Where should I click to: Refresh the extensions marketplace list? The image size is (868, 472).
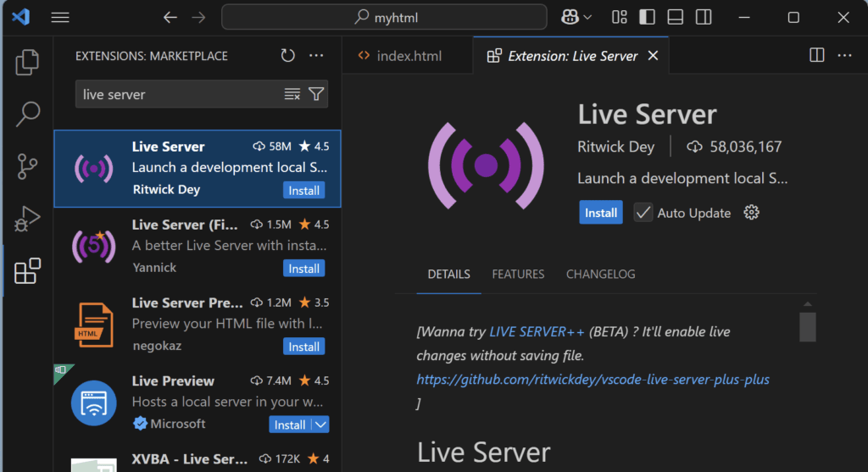[287, 55]
